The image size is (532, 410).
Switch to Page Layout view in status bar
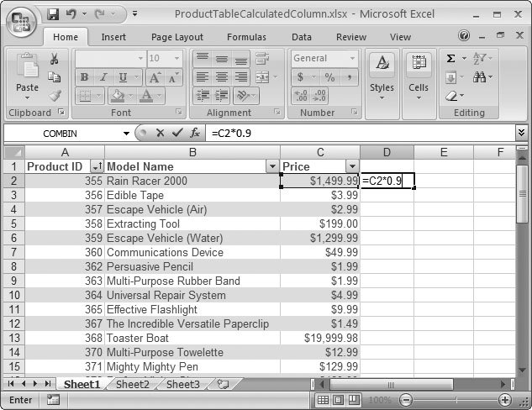tap(338, 401)
